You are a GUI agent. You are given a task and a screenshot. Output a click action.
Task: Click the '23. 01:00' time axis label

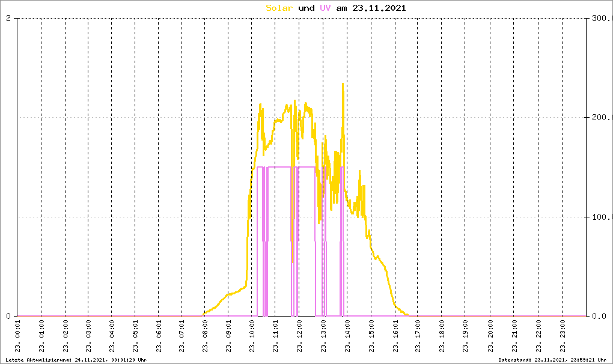41,336
